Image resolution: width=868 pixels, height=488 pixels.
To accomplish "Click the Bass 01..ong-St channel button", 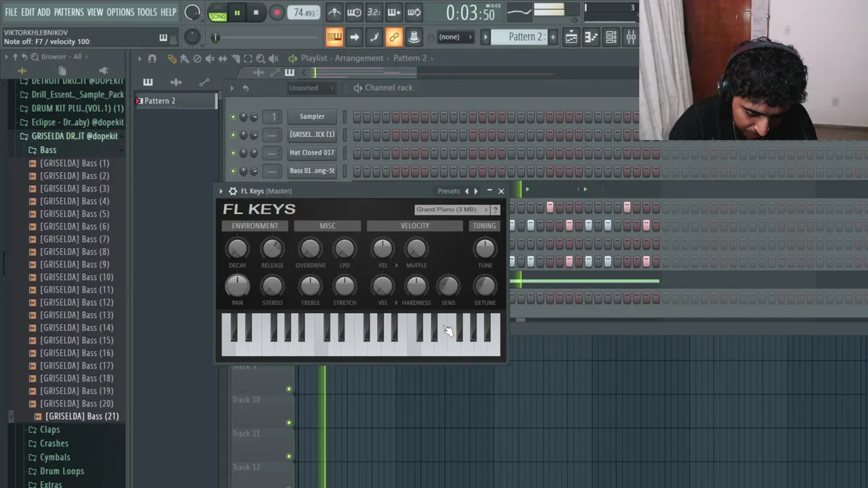I will click(312, 171).
